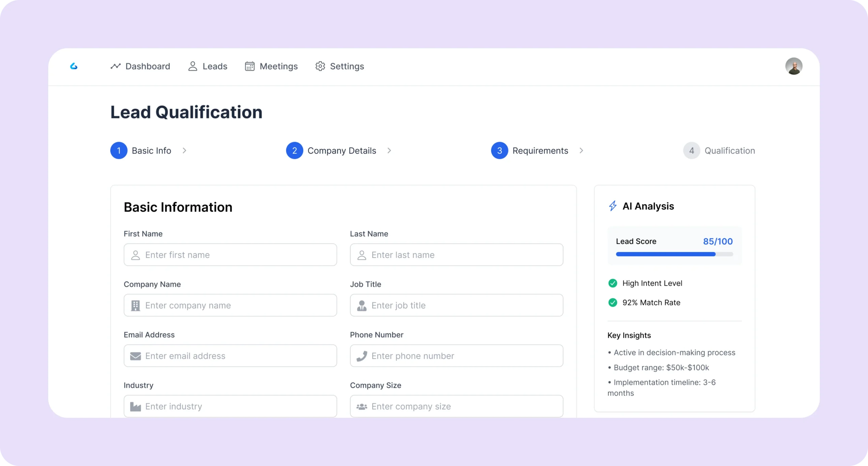Click the AI Analysis lightning bolt icon

613,206
